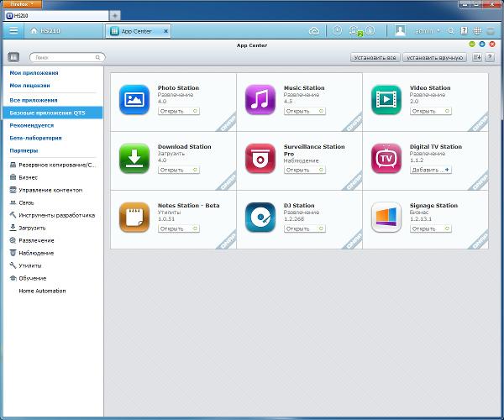This screenshot has width=504, height=420.
Task: Select Управление контентом category
Action: (46, 190)
